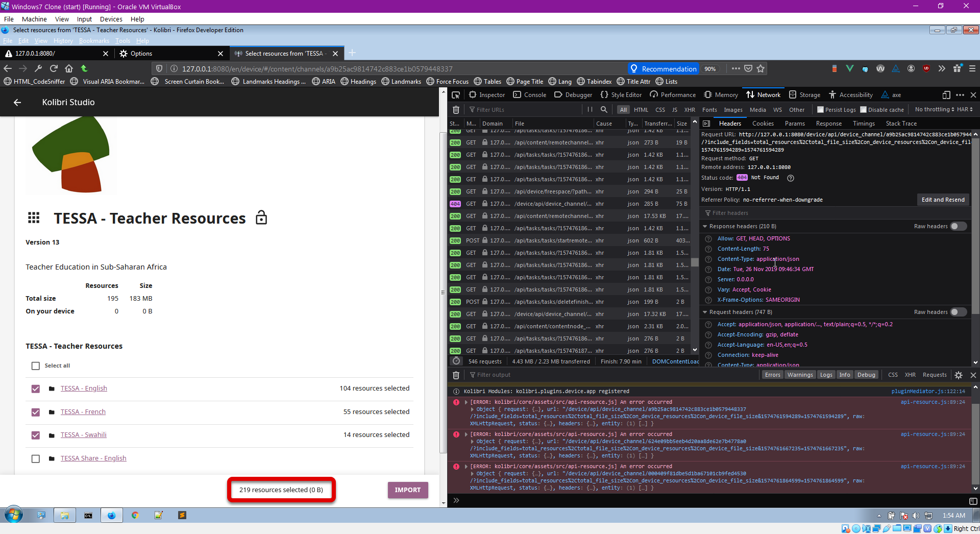Click scrollbar thumb of request list
Screen dimensions: 980x534
(x=695, y=262)
